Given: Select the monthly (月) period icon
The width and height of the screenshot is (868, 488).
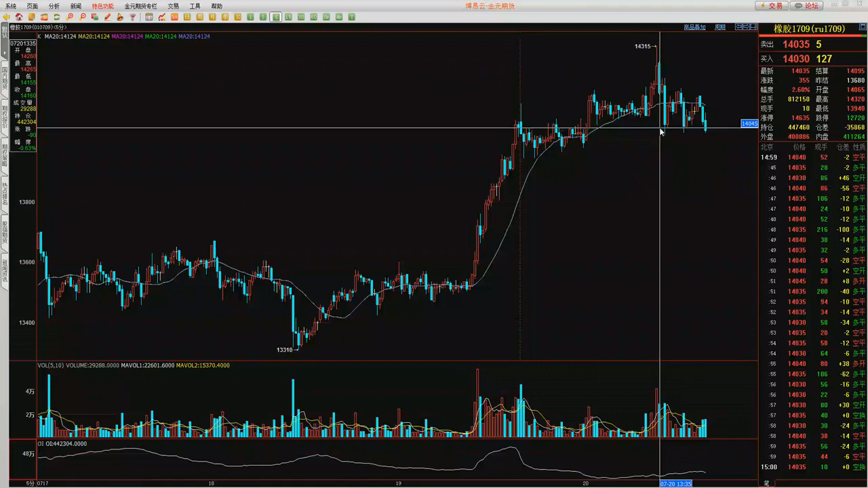Looking at the screenshot, I should (213, 17).
